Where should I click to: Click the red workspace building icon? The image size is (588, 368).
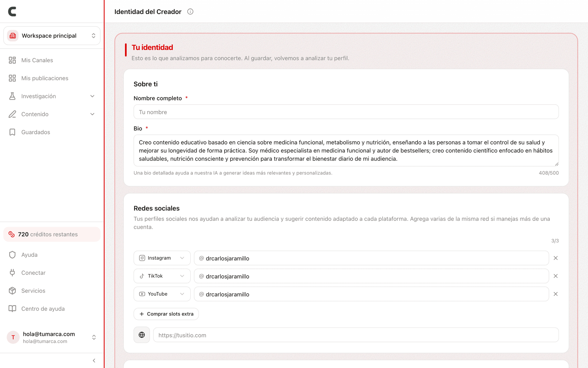(13, 36)
